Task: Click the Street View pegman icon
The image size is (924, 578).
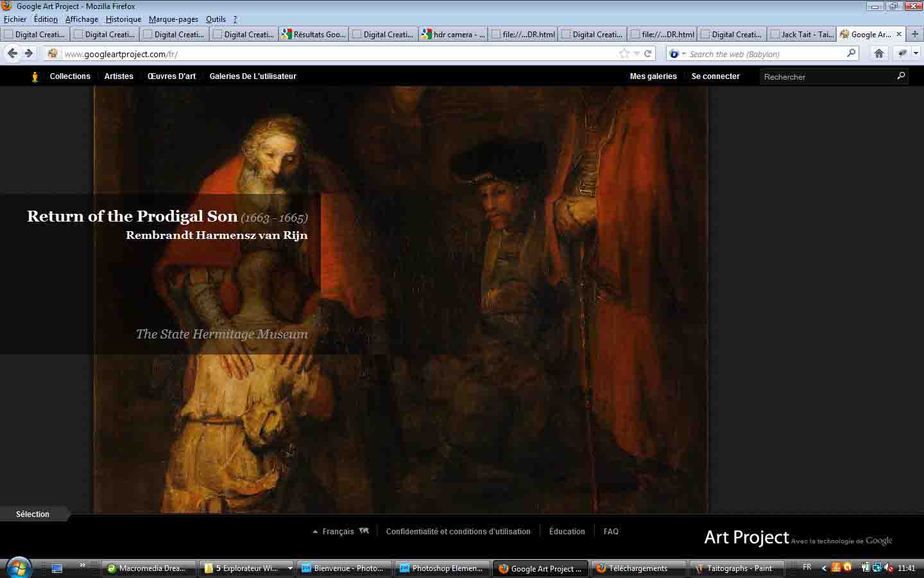Action: [x=35, y=76]
